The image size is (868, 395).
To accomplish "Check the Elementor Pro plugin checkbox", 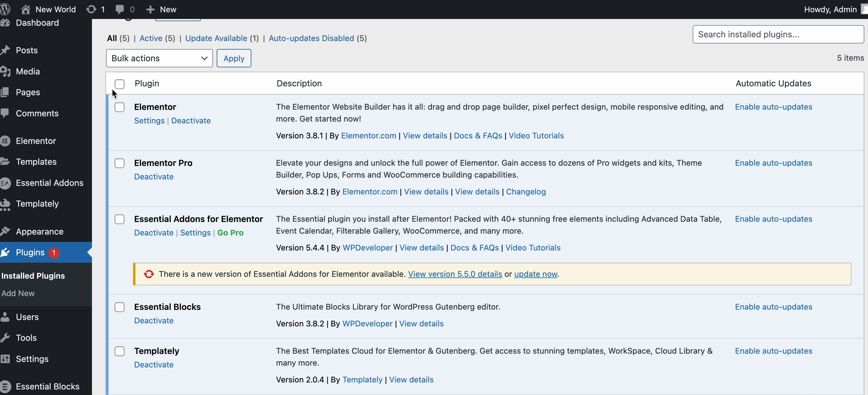I will (x=120, y=163).
